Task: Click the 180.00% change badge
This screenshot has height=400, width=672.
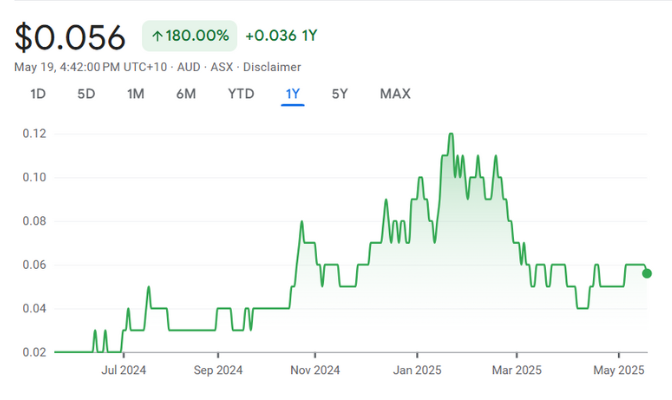Action: (189, 37)
